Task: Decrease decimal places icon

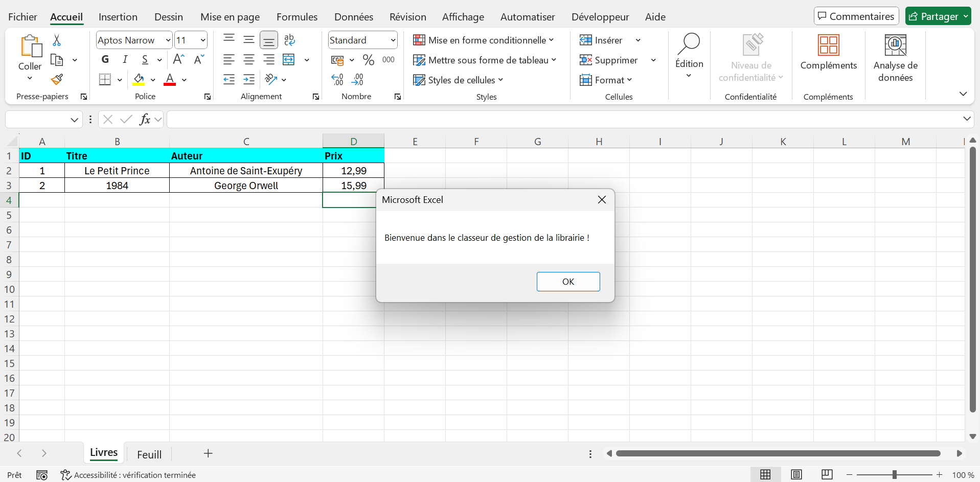Action: [357, 79]
